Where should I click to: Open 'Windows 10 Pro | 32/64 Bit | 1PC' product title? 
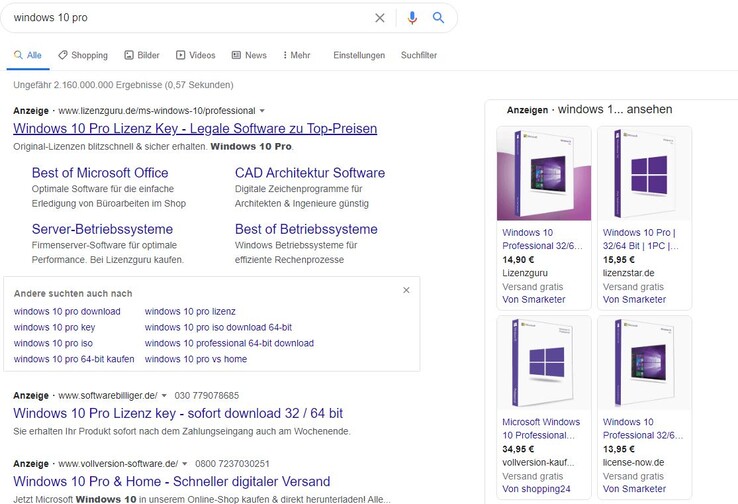point(640,239)
